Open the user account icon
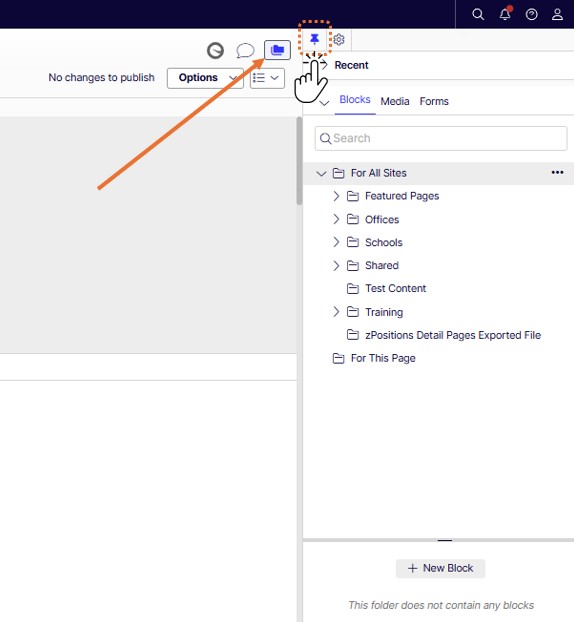This screenshot has width=574, height=622. pyautogui.click(x=557, y=15)
